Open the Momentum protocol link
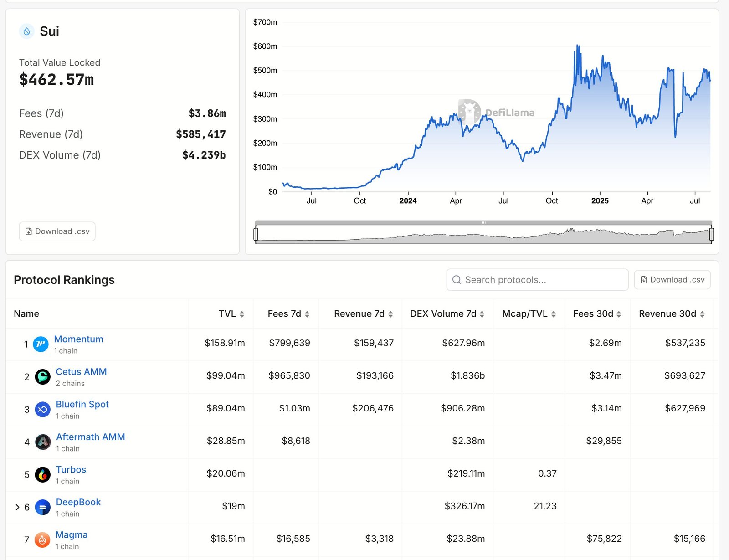 [x=78, y=339]
